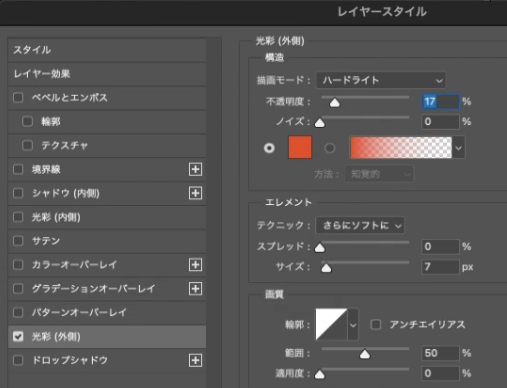Enable the 境界線 checkbox
The image size is (507, 388).
tap(18, 169)
